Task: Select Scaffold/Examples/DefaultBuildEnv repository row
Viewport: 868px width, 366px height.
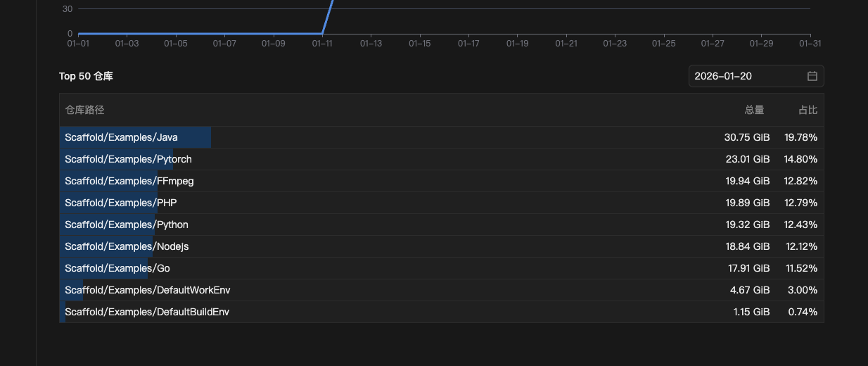Action: click(147, 312)
